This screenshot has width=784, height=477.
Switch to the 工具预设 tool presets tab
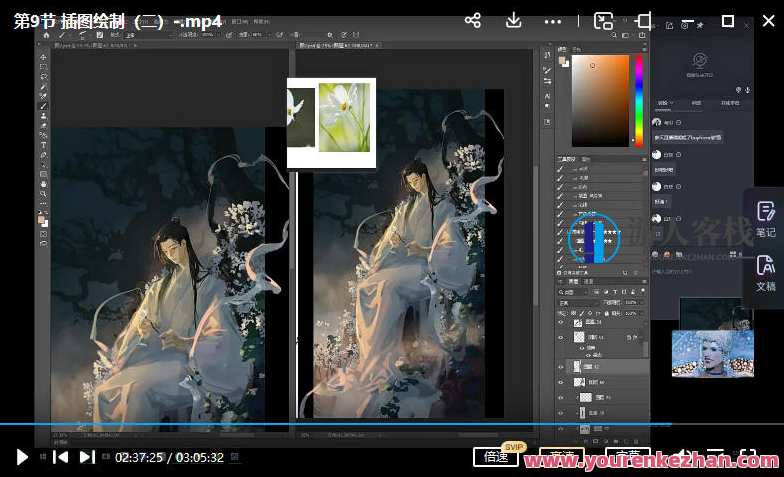click(x=566, y=159)
